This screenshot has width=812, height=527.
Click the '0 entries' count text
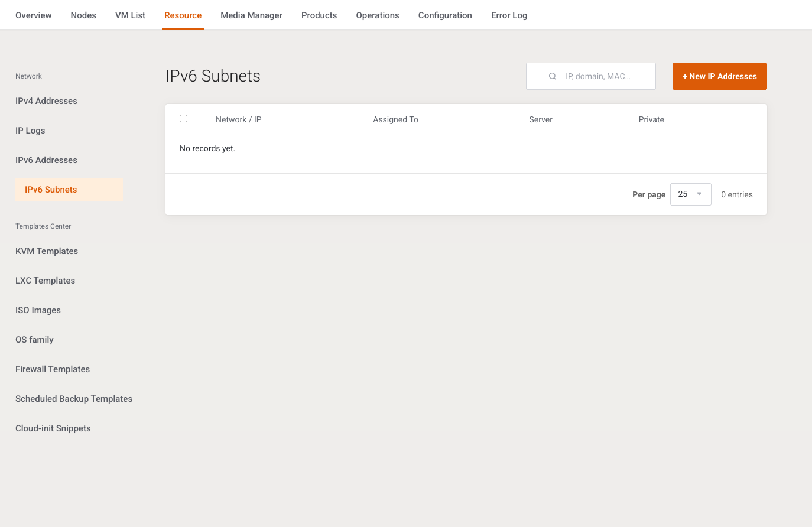737,194
